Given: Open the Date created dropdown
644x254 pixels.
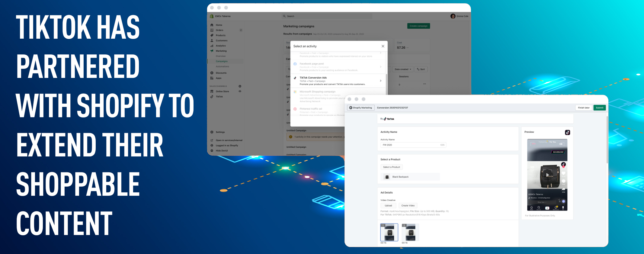Looking at the screenshot, I should coord(403,69).
